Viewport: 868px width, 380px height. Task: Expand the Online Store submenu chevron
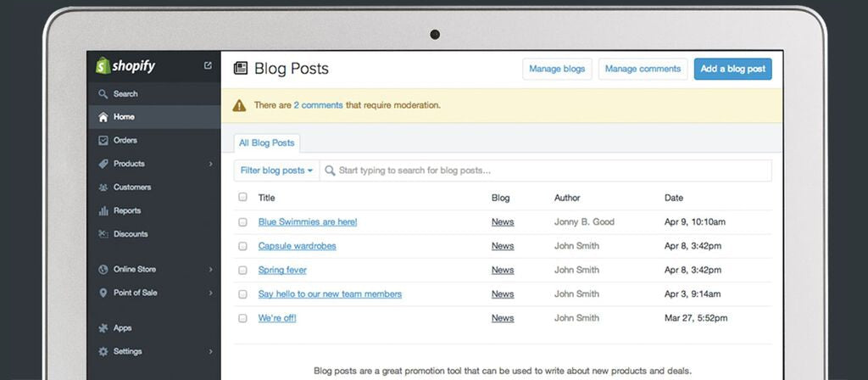tap(211, 270)
